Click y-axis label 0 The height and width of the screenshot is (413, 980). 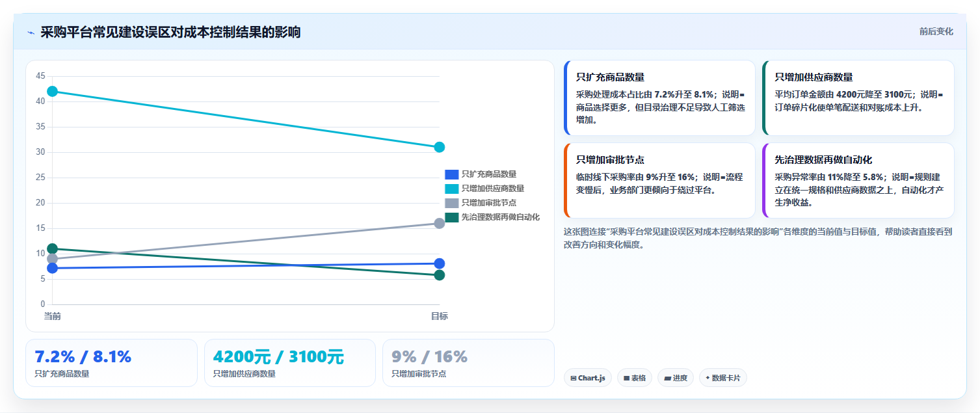click(x=43, y=304)
